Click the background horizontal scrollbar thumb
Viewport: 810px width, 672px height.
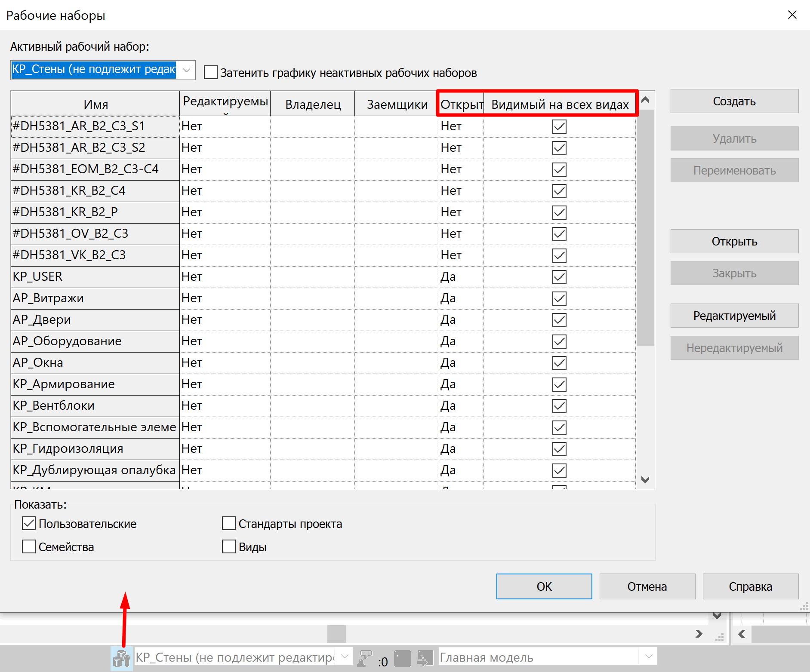pyautogui.click(x=336, y=634)
